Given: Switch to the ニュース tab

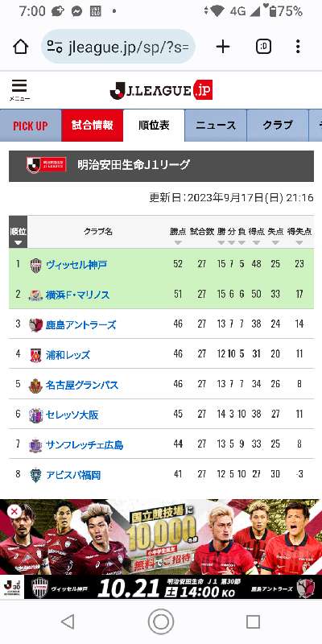Looking at the screenshot, I should click(216, 126).
